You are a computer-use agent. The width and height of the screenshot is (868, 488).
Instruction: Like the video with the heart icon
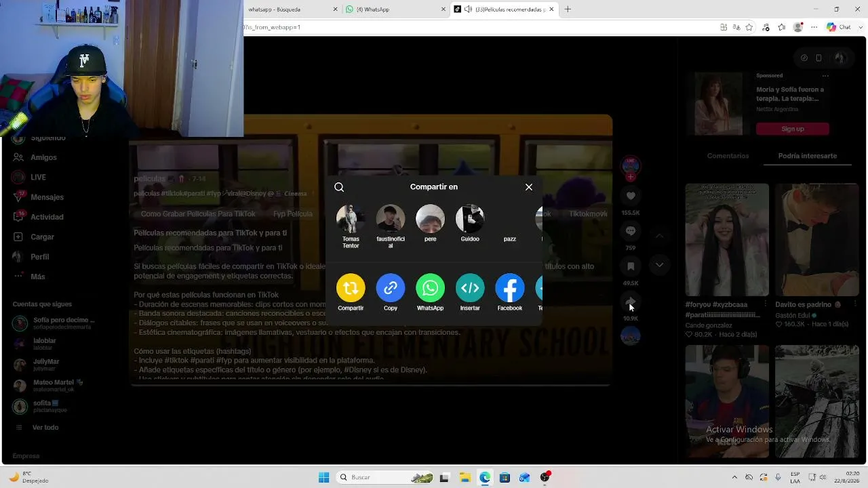(x=631, y=196)
